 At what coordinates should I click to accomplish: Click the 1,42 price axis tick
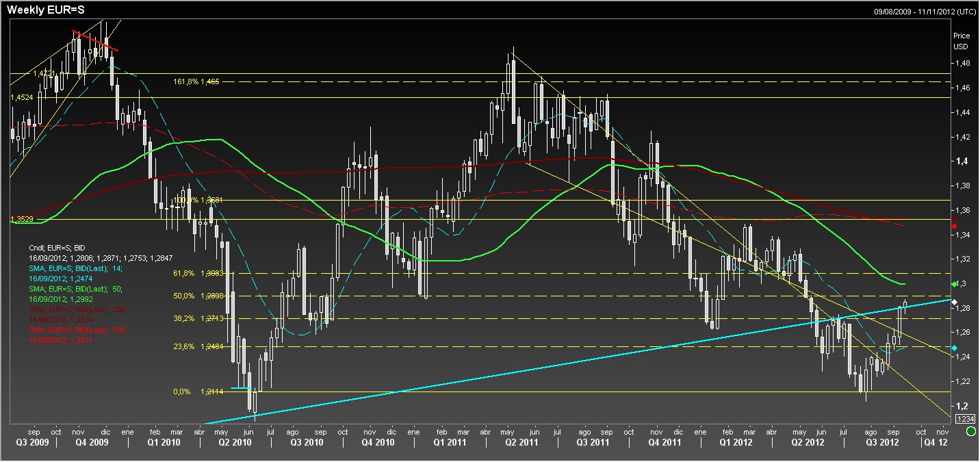coord(962,137)
